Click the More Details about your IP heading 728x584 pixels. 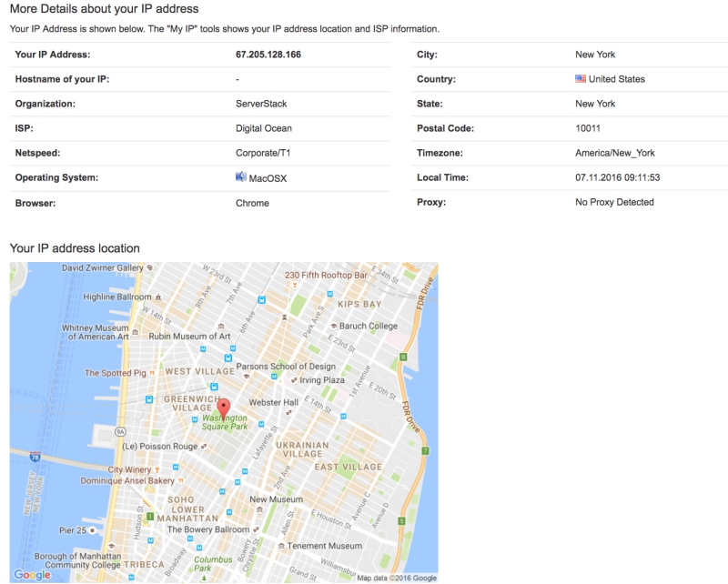click(x=104, y=9)
